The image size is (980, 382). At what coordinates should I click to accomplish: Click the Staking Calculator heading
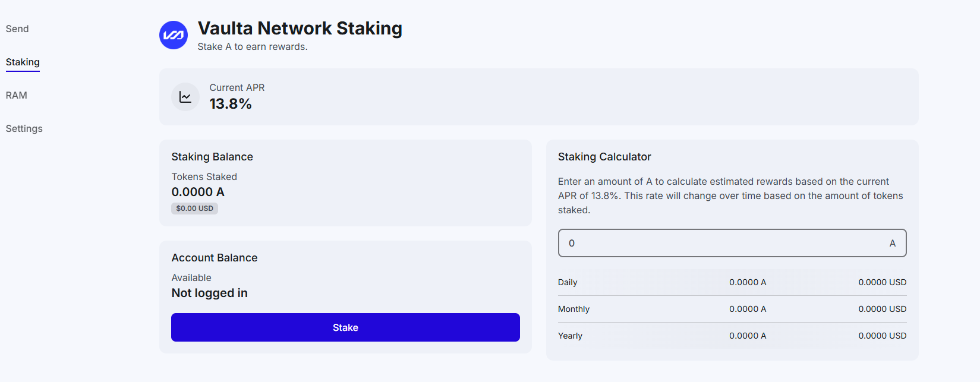pyautogui.click(x=604, y=157)
